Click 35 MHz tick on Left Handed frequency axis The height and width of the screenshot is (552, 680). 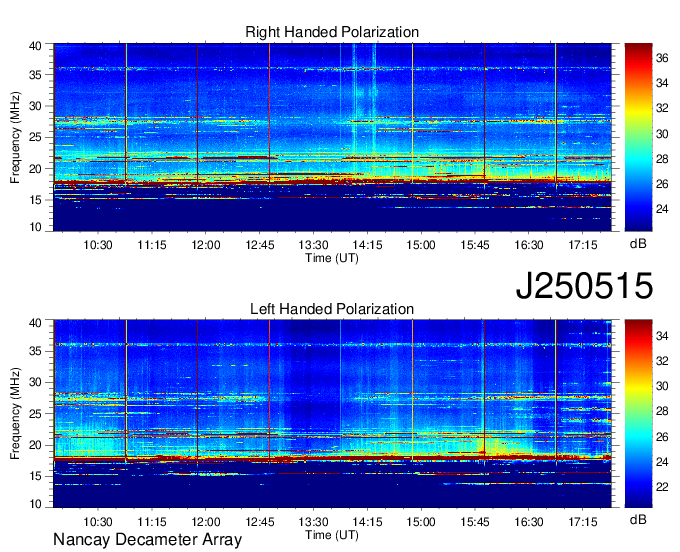35,351
